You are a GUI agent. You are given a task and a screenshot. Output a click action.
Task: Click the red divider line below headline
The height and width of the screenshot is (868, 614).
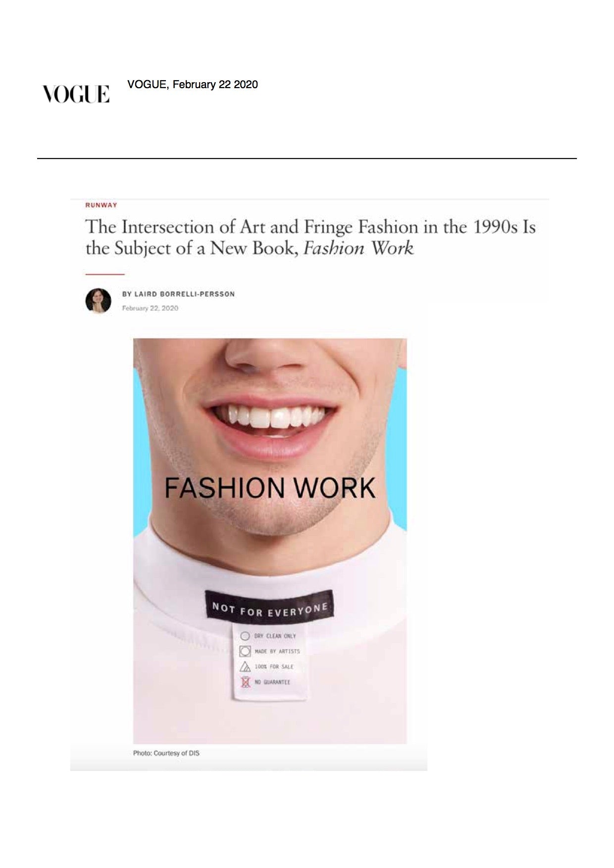pyautogui.click(x=104, y=274)
